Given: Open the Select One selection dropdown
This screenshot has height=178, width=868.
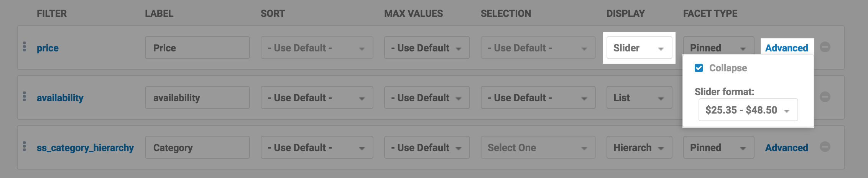Looking at the screenshot, I should (538, 148).
